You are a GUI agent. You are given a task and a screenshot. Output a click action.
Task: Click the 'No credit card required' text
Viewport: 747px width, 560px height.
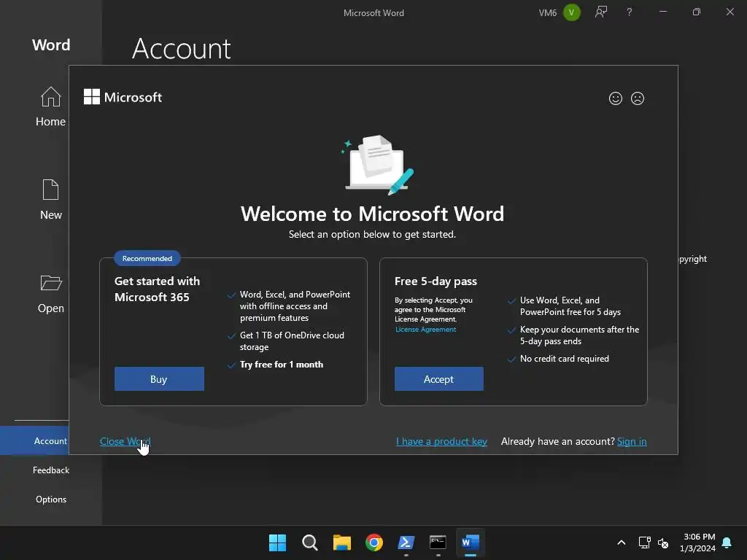[565, 359]
